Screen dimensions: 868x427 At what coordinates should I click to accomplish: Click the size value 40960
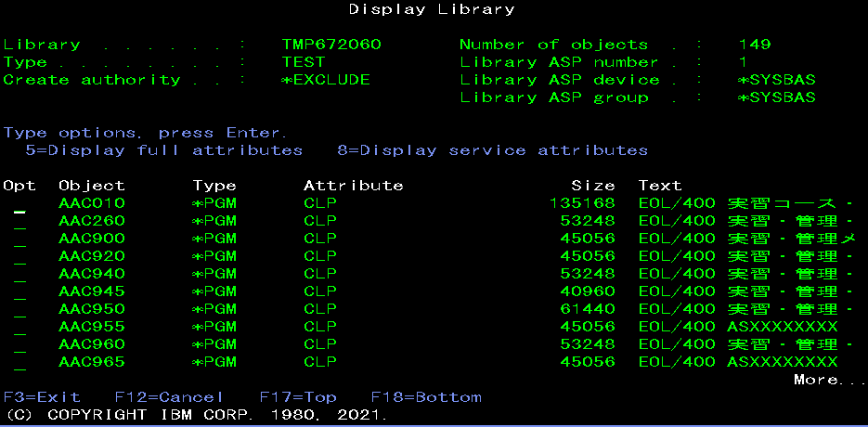coord(588,291)
